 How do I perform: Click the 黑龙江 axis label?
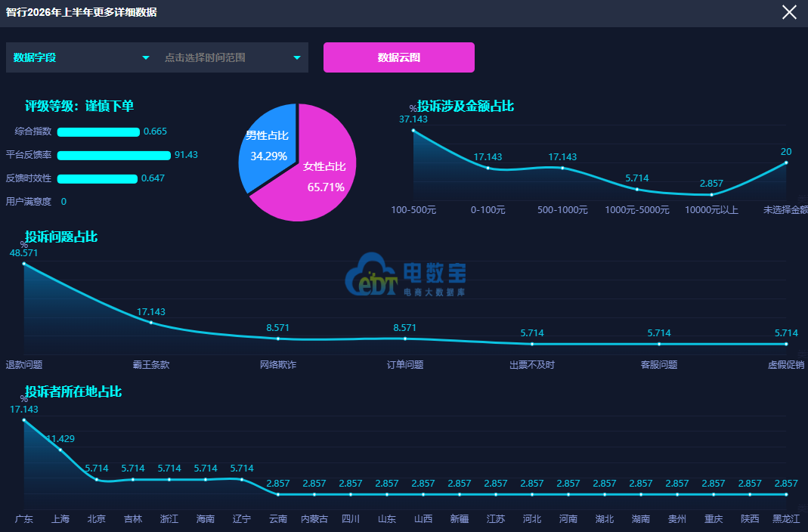click(786, 518)
